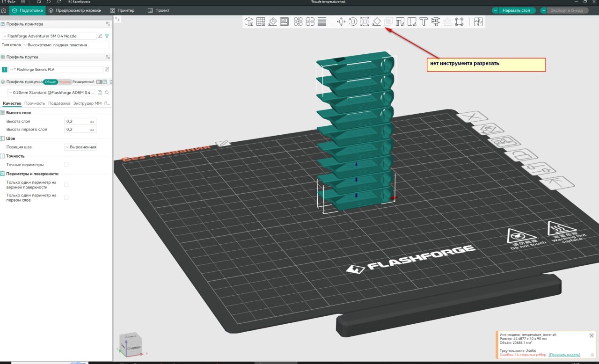Toggle the Расширенный mode switch
Viewport: 599px width, 364px height.
click(98, 82)
